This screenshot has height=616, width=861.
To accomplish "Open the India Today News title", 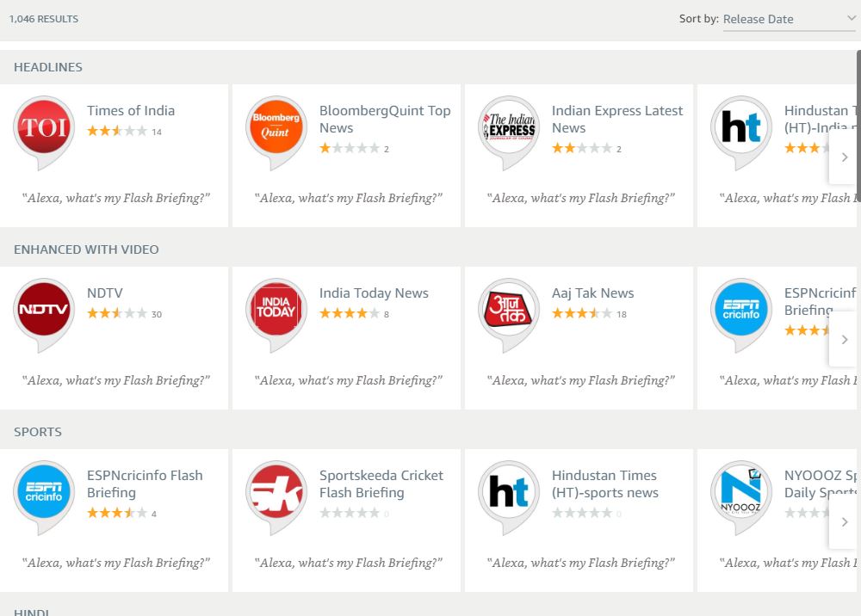I will pyautogui.click(x=374, y=293).
